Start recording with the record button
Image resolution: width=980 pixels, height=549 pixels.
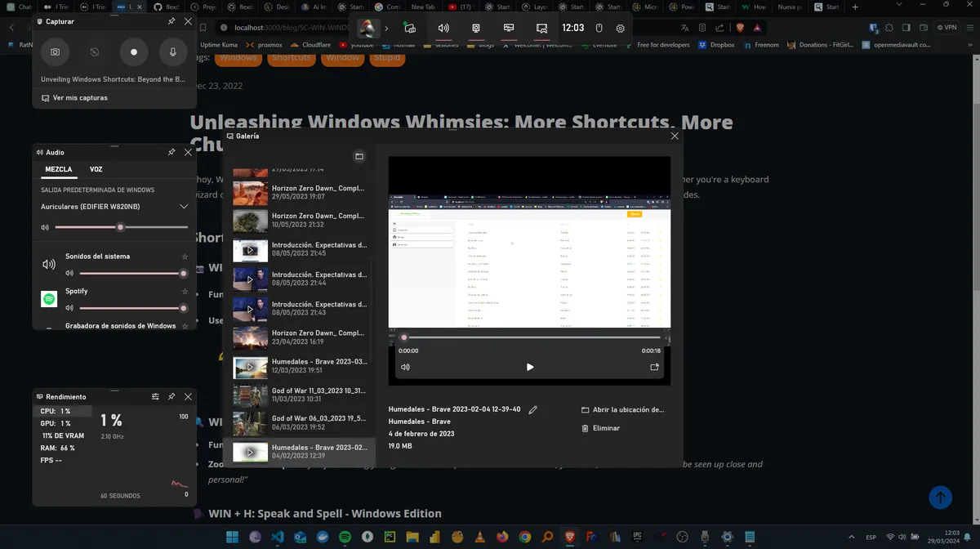[134, 51]
